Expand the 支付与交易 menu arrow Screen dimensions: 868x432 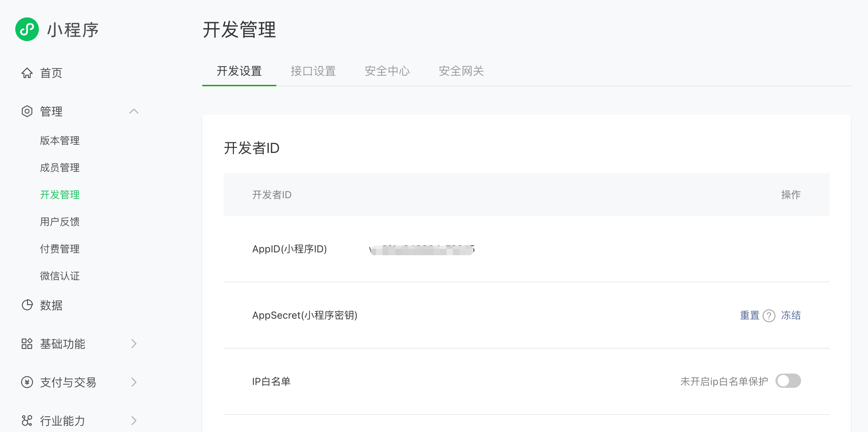click(x=134, y=382)
